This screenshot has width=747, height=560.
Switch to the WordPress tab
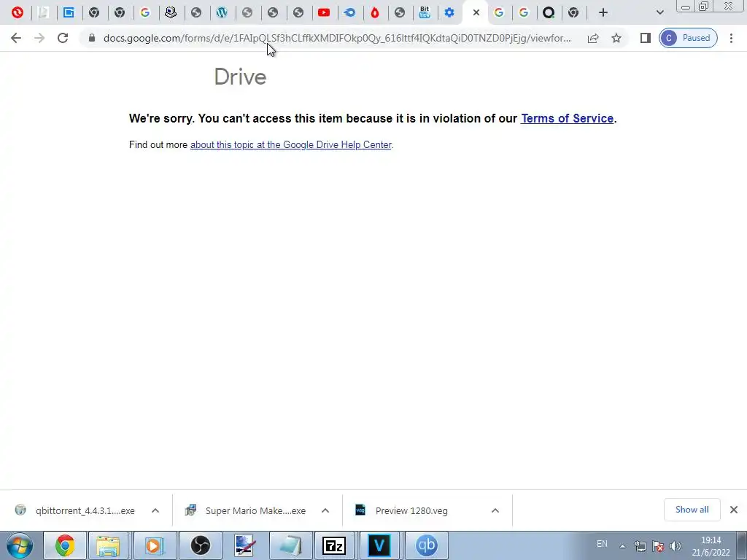[222, 13]
